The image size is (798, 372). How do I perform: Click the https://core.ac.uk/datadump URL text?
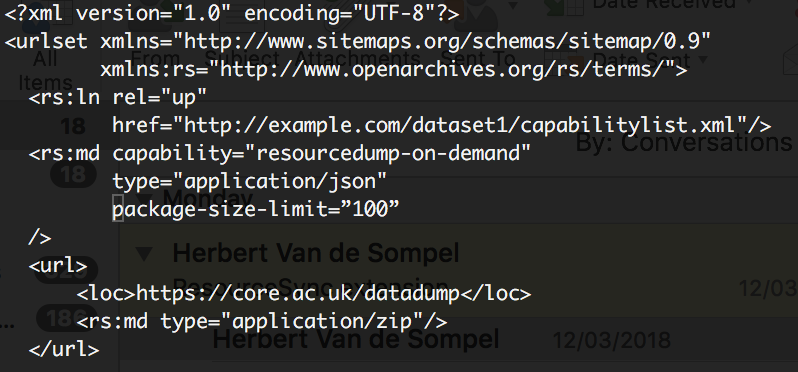click(298, 293)
